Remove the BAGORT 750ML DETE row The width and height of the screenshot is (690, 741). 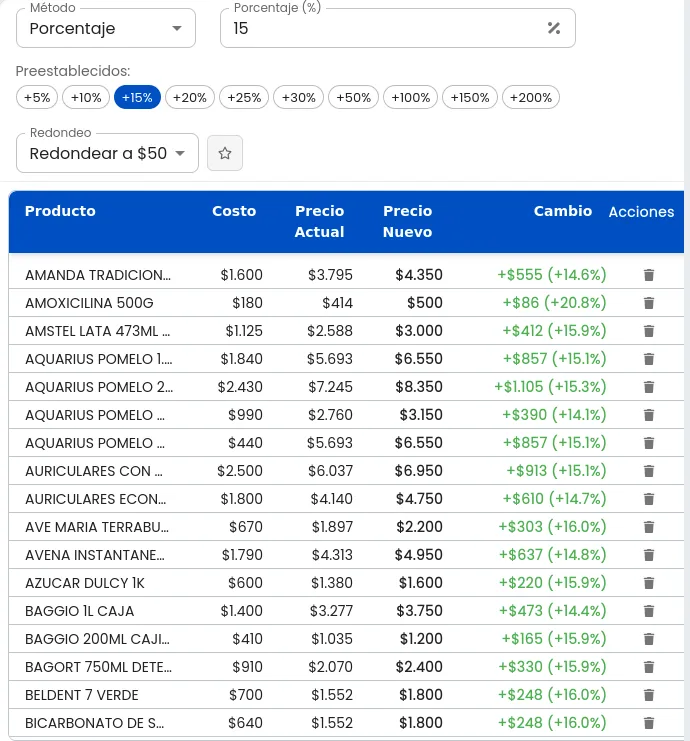pos(649,667)
